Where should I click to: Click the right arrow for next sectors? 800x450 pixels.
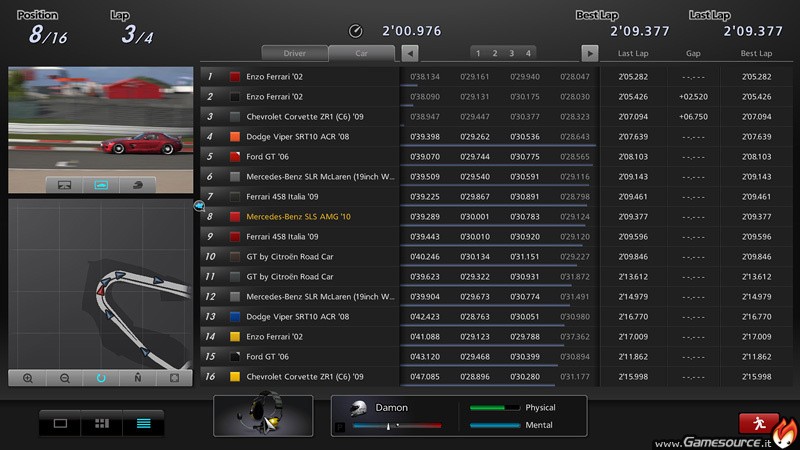[x=590, y=53]
